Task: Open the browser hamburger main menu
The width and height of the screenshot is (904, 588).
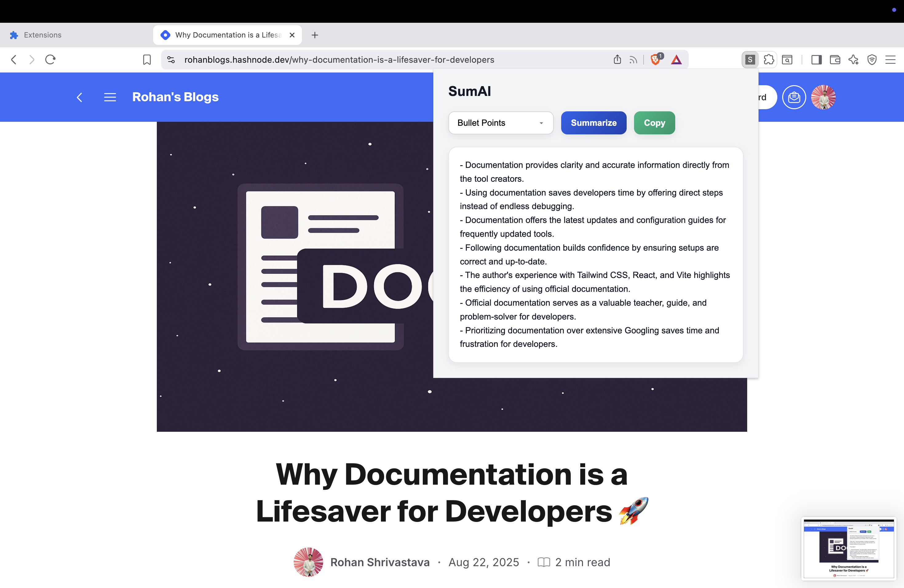Action: click(x=890, y=60)
